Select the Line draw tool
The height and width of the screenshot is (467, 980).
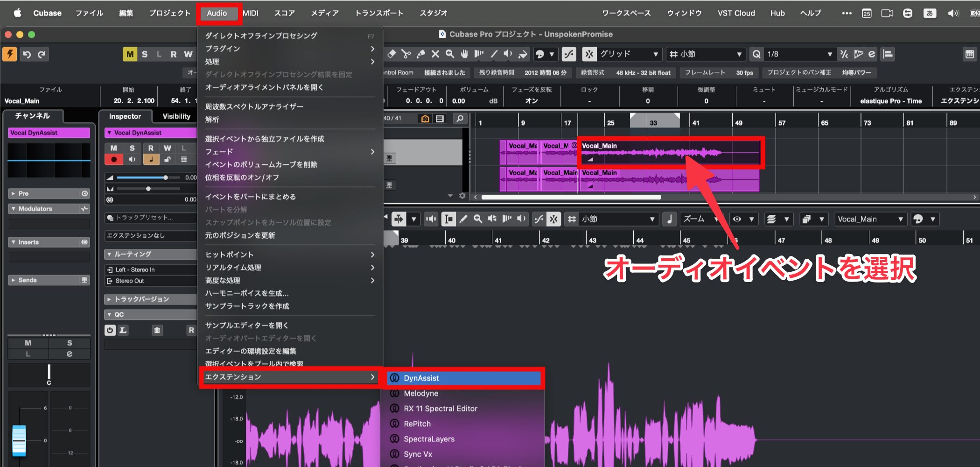coord(494,54)
